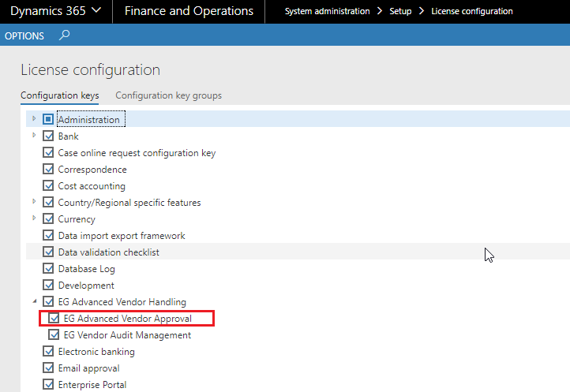Viewport: 570px width, 392px height.
Task: Uncheck Email approval checkbox
Action: point(48,368)
